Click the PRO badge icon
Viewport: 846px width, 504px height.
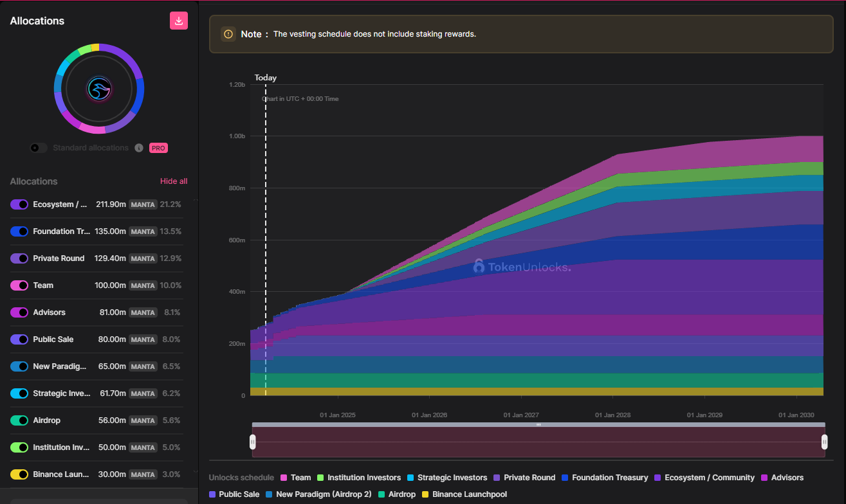pos(158,148)
